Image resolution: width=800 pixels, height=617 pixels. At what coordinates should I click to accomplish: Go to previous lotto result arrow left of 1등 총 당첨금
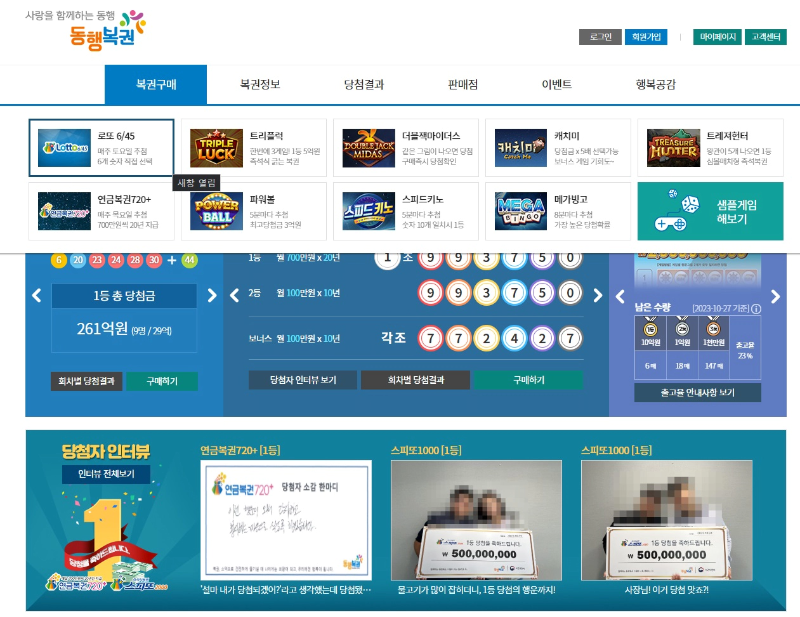(37, 295)
